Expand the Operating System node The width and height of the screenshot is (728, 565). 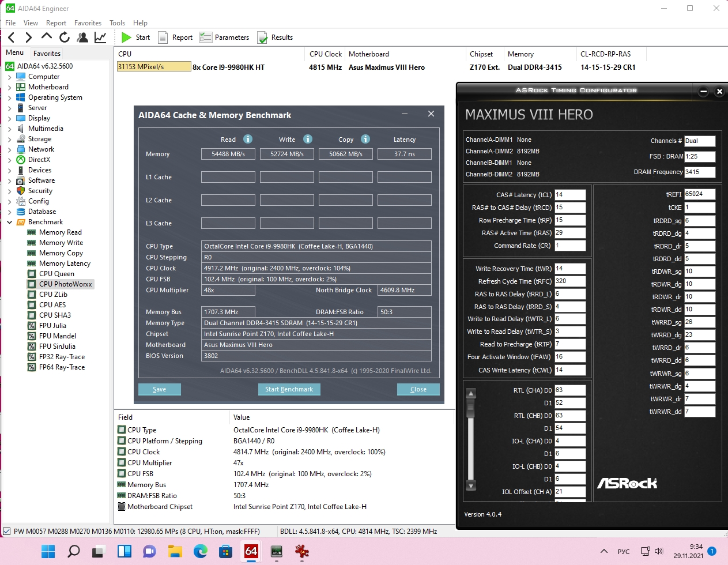[9, 97]
